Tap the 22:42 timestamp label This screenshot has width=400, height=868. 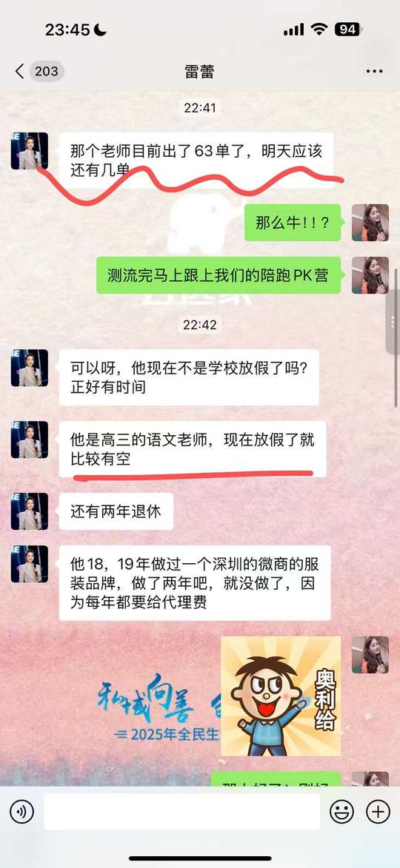(200, 324)
